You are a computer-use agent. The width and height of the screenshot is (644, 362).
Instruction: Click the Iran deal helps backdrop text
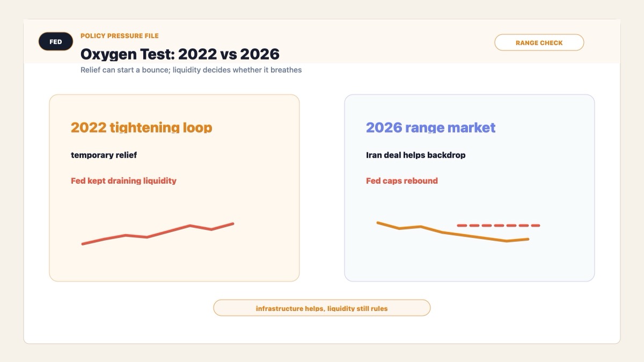pyautogui.click(x=415, y=155)
